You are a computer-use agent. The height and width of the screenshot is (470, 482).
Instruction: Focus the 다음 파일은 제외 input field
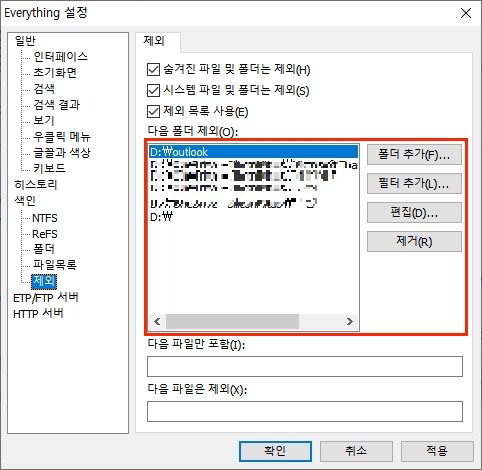coord(305,411)
